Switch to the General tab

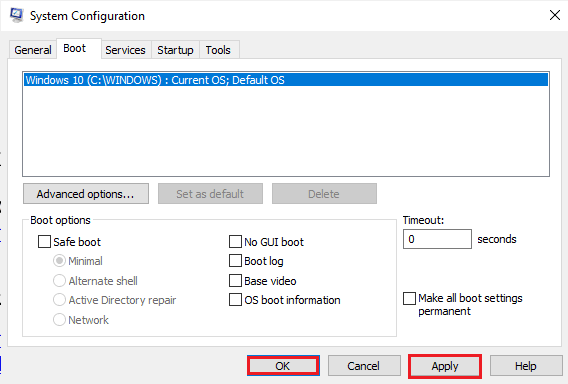(33, 50)
